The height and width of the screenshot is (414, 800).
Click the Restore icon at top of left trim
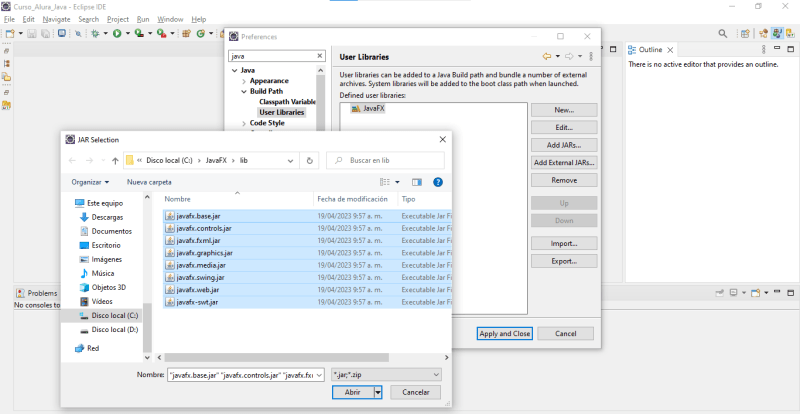(x=7, y=51)
